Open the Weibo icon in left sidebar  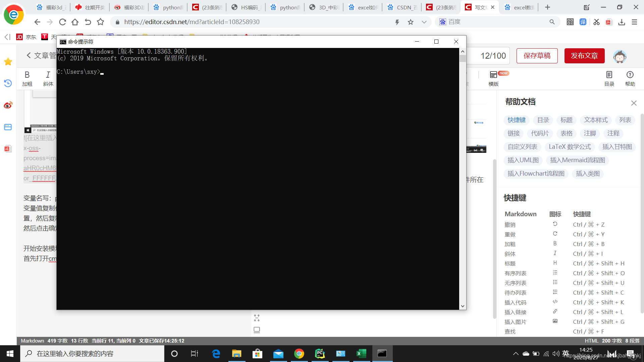pos(8,105)
